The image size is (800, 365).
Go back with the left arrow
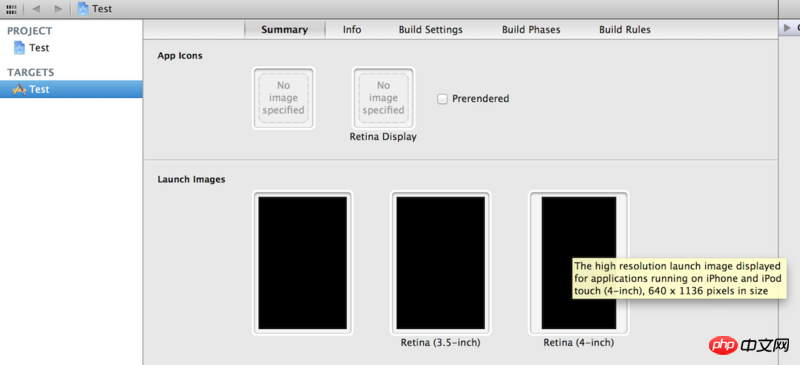(x=36, y=9)
